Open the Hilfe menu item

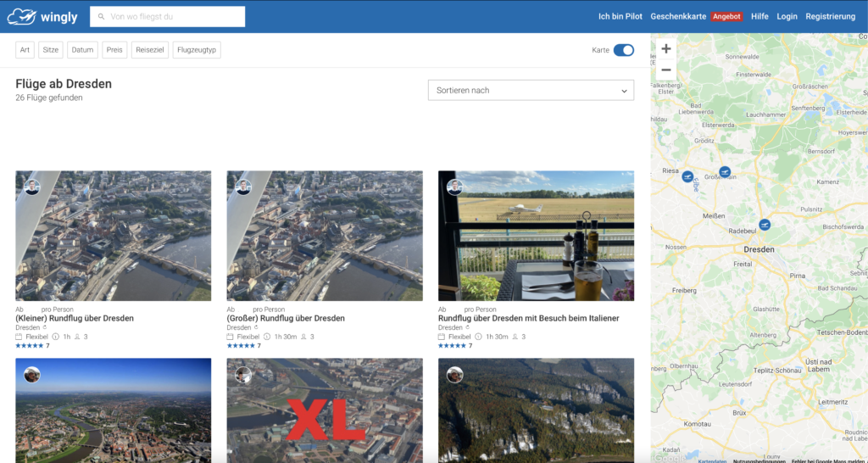pyautogui.click(x=759, y=17)
